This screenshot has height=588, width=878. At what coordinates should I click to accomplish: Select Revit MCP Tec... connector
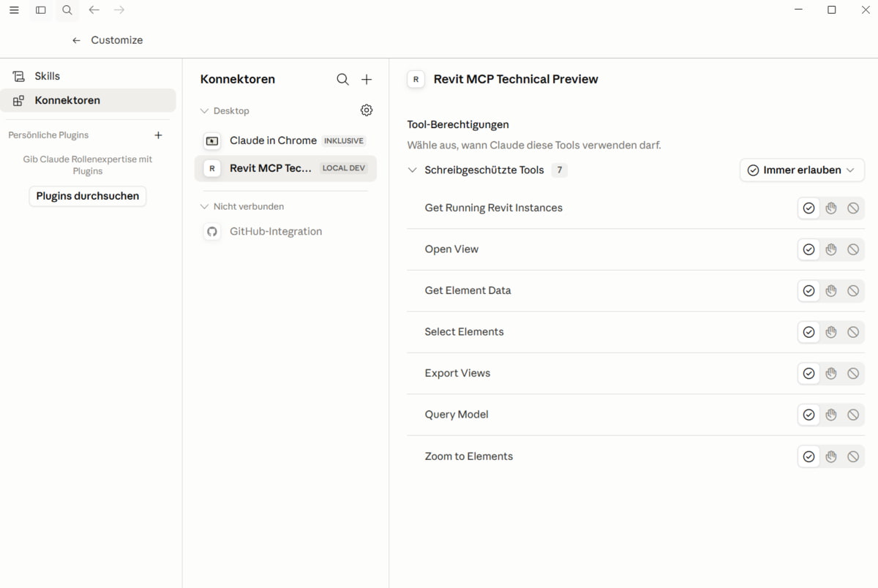coord(285,168)
